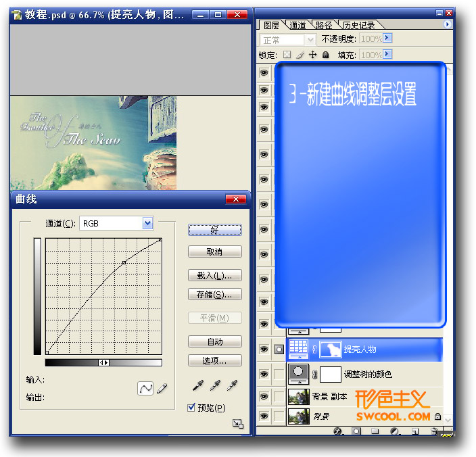Screen dimensions: 476x457
Task: Open the 不透明度 slider arrow
Action: pyautogui.click(x=387, y=38)
